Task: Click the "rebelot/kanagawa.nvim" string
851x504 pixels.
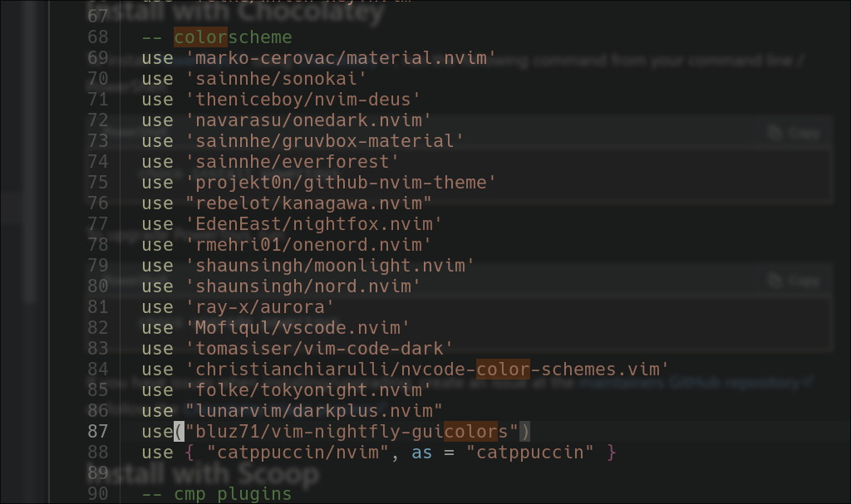Action: pyautogui.click(x=308, y=203)
